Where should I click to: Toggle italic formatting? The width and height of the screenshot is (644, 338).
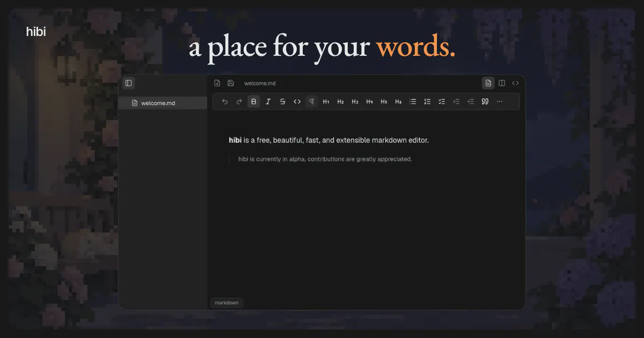coord(268,101)
